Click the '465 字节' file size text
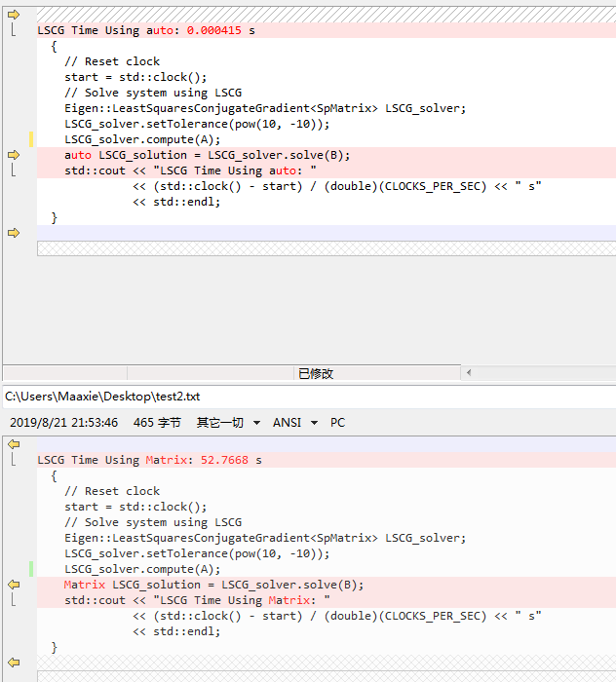 (157, 422)
